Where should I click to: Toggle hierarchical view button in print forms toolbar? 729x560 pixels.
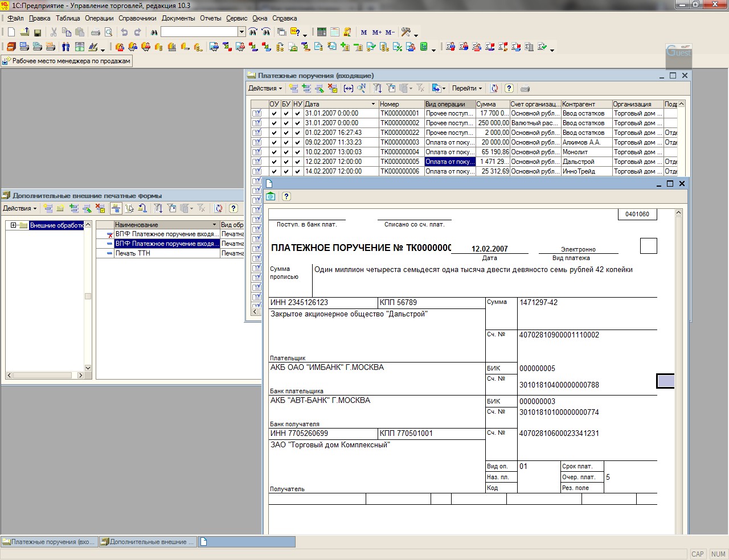coord(116,208)
